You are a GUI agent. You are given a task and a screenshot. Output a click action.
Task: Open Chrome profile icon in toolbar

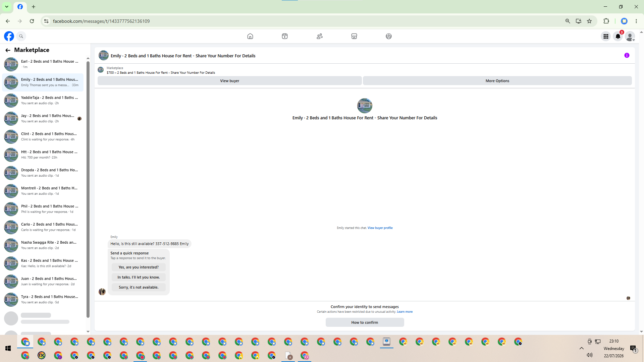pos(624,21)
